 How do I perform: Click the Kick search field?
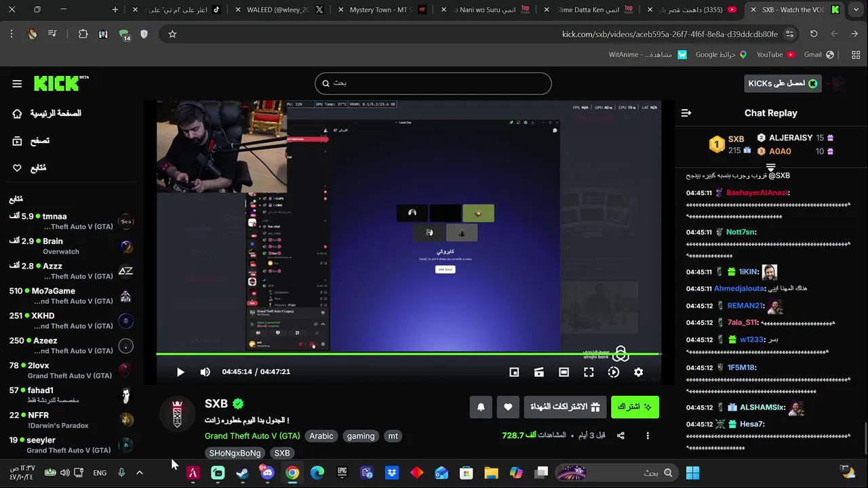point(433,83)
